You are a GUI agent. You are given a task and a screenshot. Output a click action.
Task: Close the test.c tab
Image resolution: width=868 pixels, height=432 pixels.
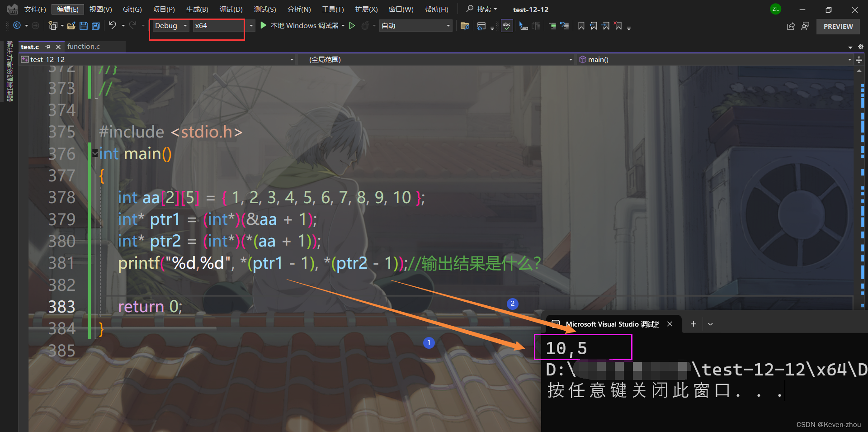pos(58,47)
